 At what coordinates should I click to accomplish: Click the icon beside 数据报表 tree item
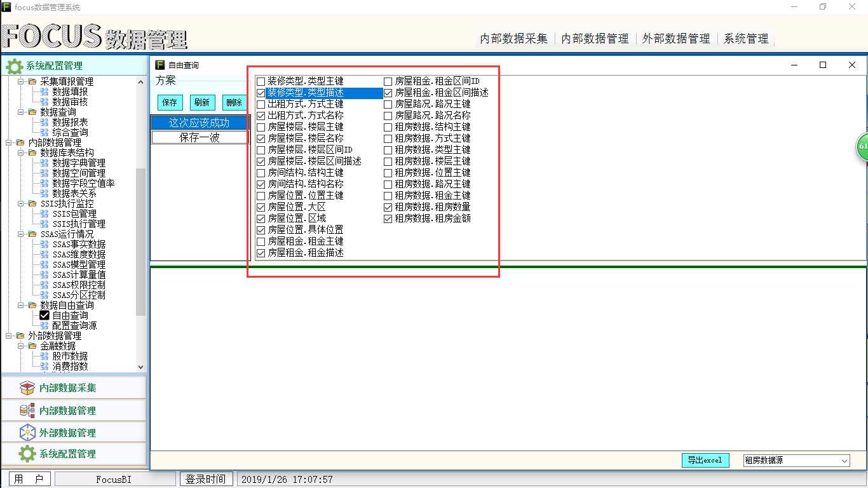tap(44, 122)
